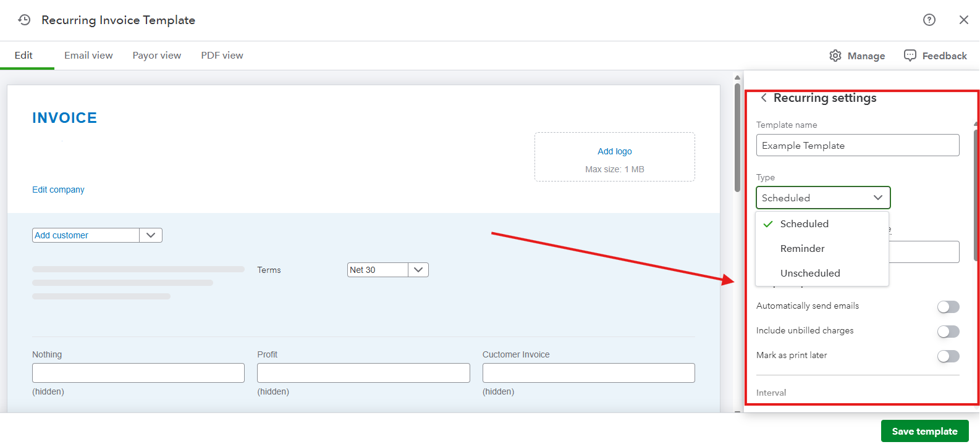
Task: Click the history clock icon beside Recurring Invoice Template
Action: click(x=24, y=20)
